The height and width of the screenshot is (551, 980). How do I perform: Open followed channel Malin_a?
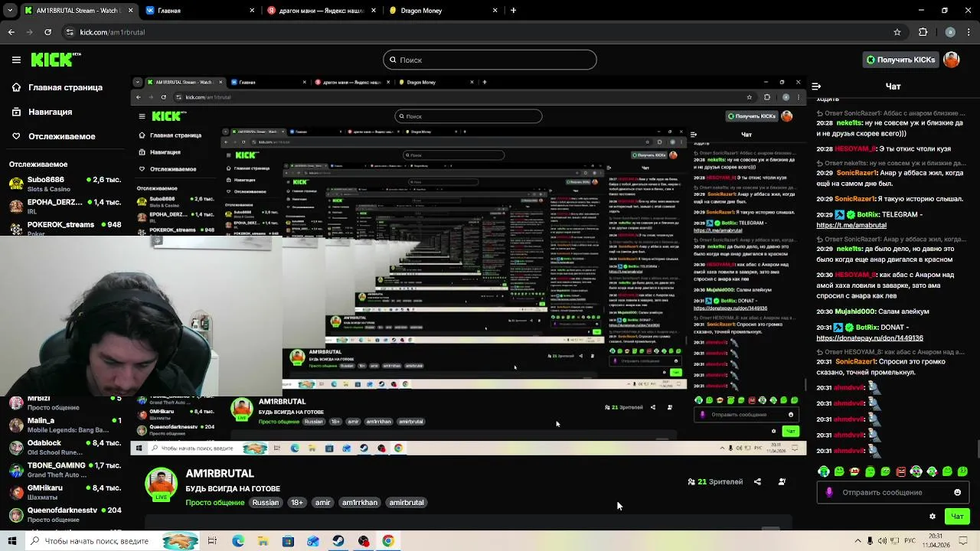(65, 425)
